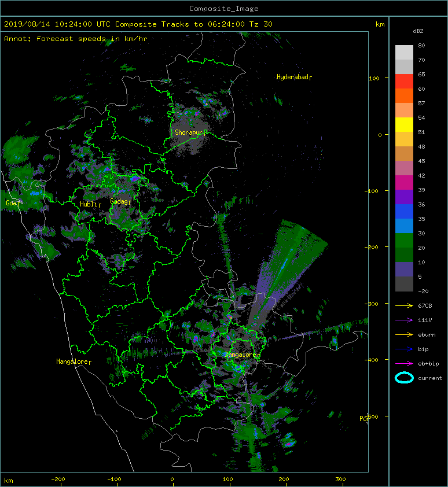
Task: Click the -200 tick on the horizontal axis
Action: tap(58, 479)
